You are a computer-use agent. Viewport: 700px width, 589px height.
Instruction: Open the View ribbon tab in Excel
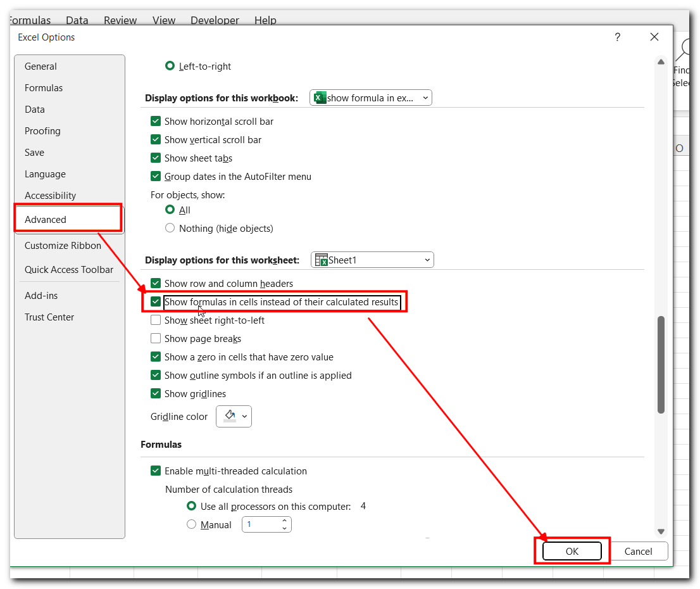click(x=164, y=20)
